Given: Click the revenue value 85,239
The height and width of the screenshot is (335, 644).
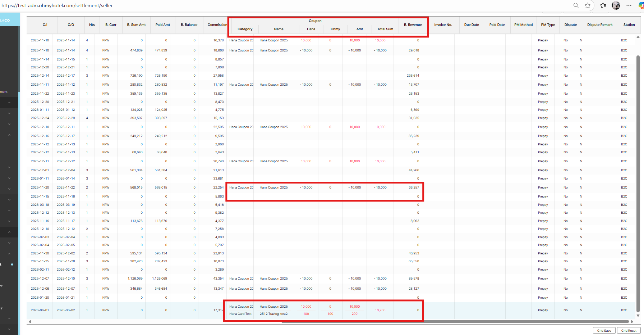Looking at the screenshot, I should (414, 136).
